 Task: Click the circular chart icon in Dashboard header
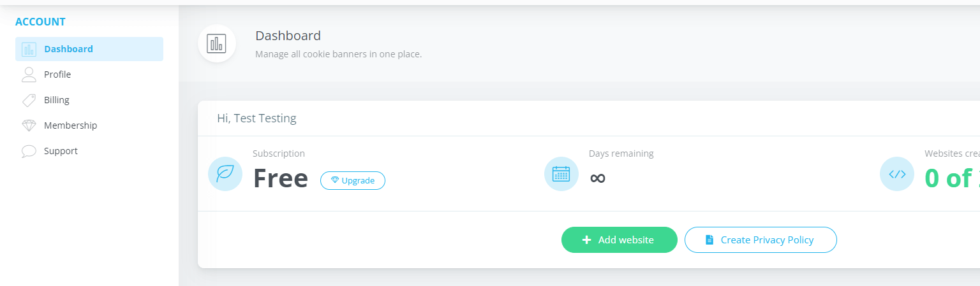(x=217, y=43)
